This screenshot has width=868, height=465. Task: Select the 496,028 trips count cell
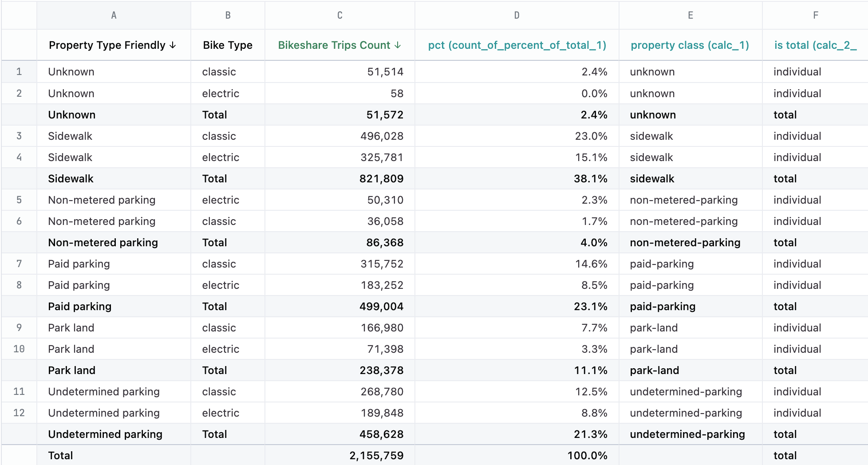382,136
